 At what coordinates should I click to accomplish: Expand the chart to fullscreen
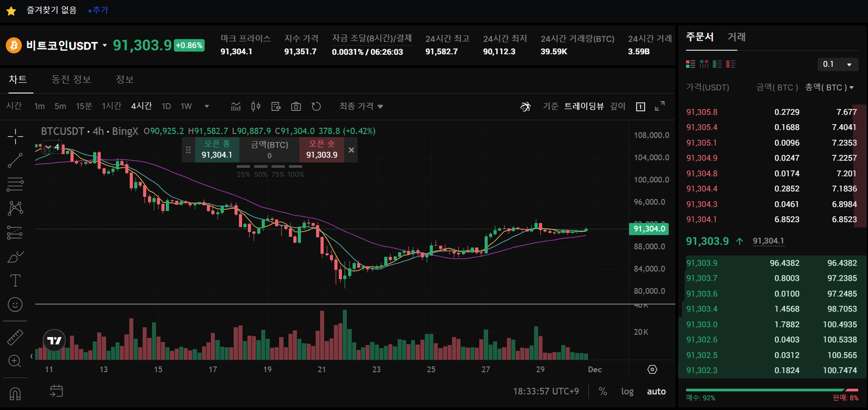click(x=660, y=106)
